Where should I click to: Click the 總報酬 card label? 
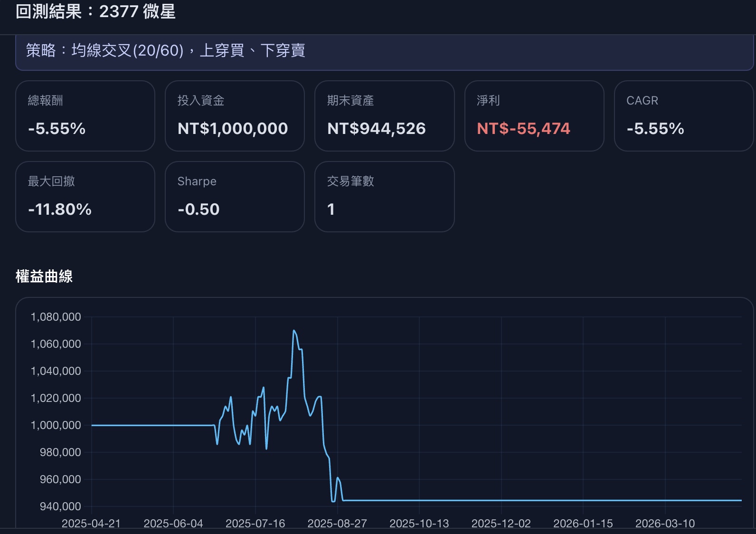46,100
